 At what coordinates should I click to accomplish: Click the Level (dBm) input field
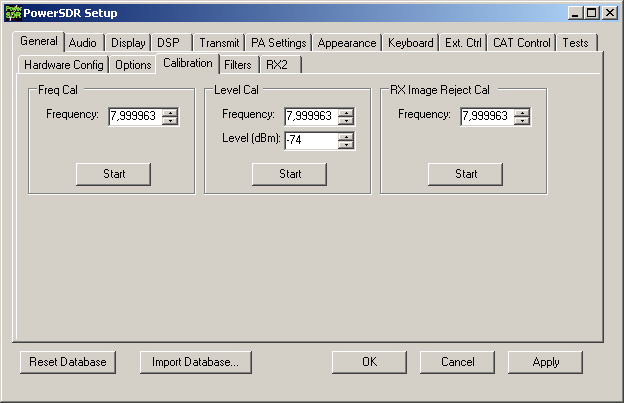pos(311,140)
